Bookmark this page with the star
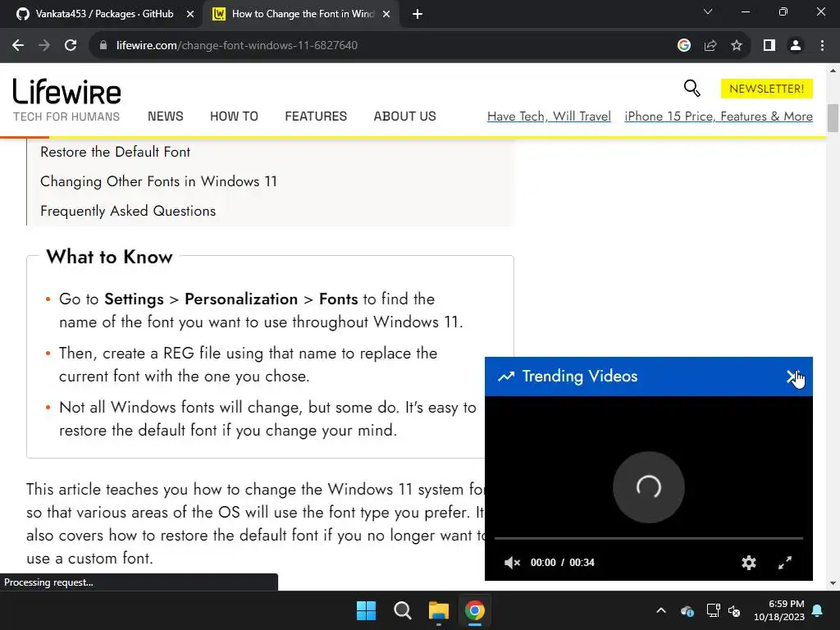The height and width of the screenshot is (630, 840). pos(737,46)
